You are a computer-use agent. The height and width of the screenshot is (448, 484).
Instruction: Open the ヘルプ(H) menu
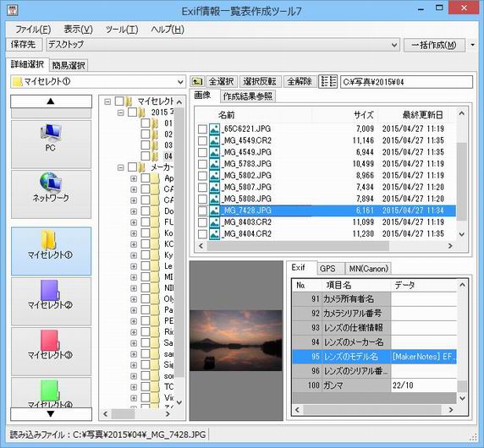click(x=168, y=30)
